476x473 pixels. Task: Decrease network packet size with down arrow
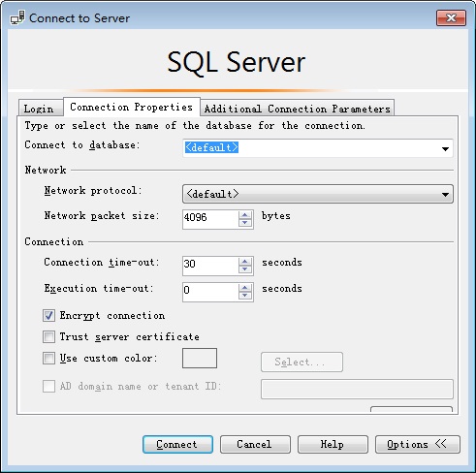tap(245, 223)
